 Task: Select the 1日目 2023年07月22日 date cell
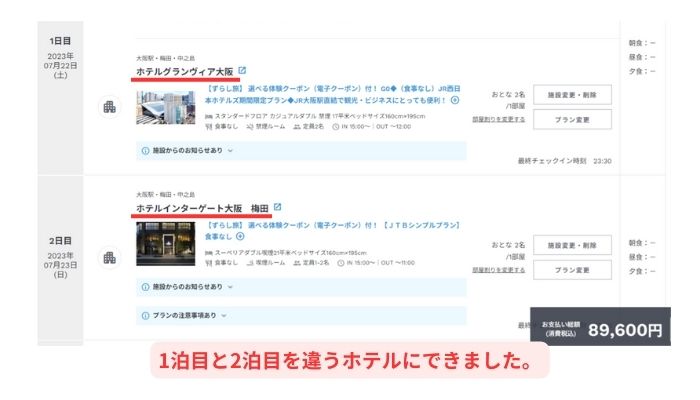pyautogui.click(x=60, y=98)
